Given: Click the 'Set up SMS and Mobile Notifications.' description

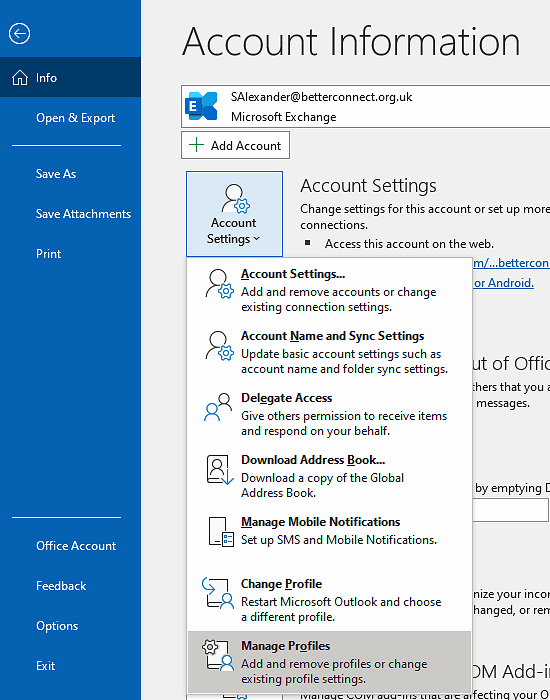Looking at the screenshot, I should (x=339, y=540).
